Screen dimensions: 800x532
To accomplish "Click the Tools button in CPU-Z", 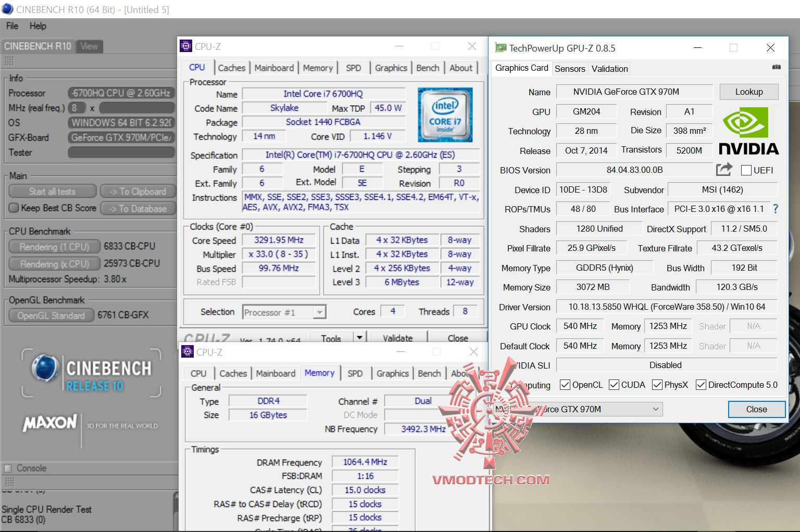I will (331, 337).
